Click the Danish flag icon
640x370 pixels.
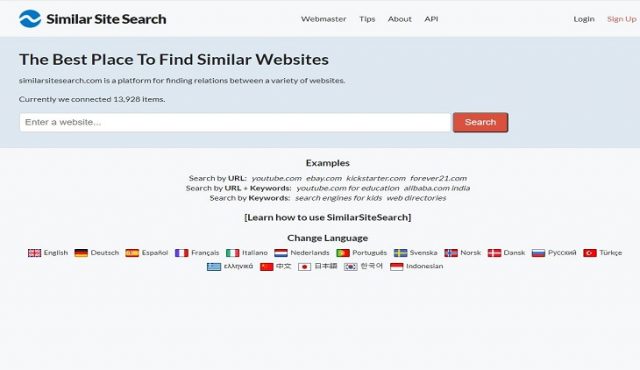494,253
